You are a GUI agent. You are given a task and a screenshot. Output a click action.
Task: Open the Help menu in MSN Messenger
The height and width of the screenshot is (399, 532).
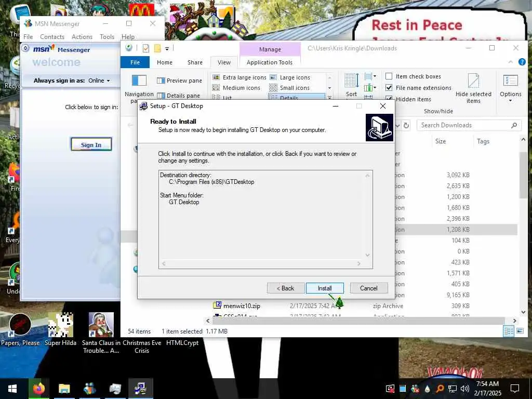coord(128,37)
